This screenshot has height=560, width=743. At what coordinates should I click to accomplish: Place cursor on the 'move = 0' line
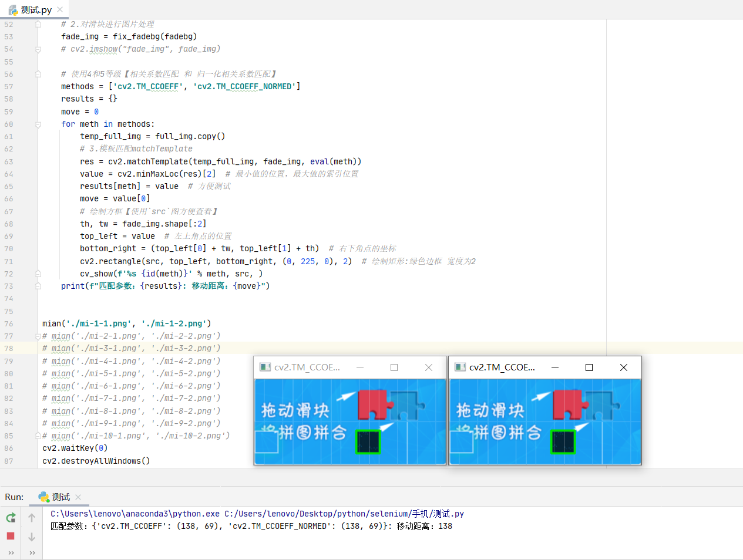[x=80, y=112]
